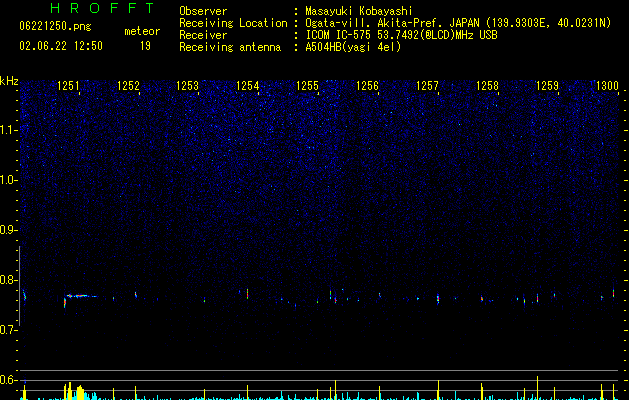Click the ICOM IC-575 receiver text
This screenshot has width=629, height=400.
401,35
